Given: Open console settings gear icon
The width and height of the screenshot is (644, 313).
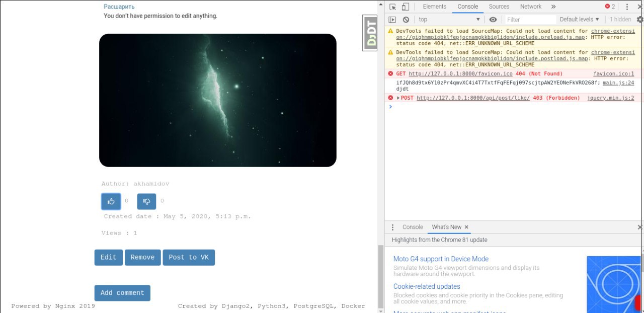Looking at the screenshot, I should point(640,20).
